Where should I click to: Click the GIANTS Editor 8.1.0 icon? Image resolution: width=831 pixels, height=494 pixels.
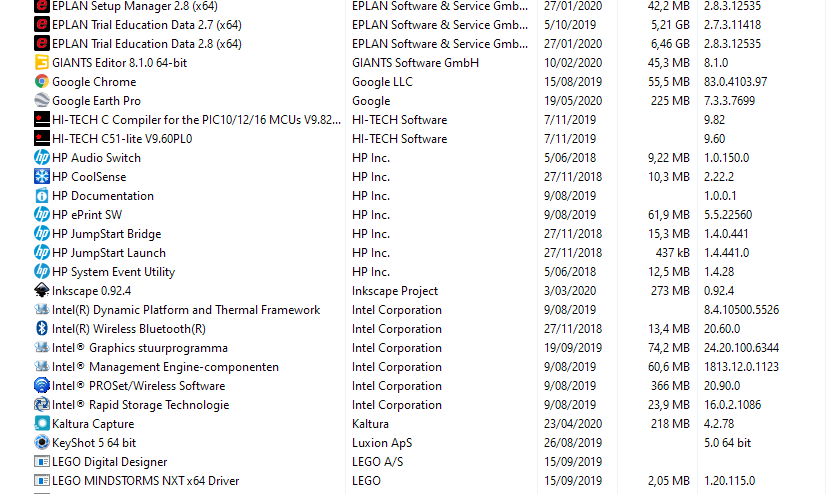point(41,63)
